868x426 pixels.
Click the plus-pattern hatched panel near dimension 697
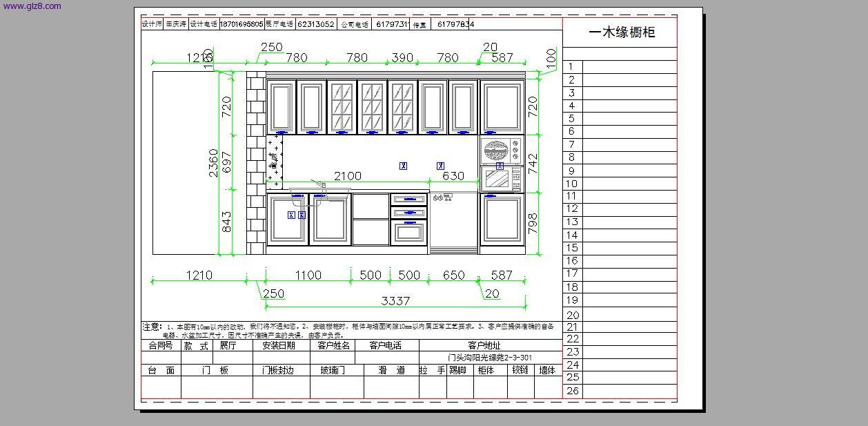(276, 162)
